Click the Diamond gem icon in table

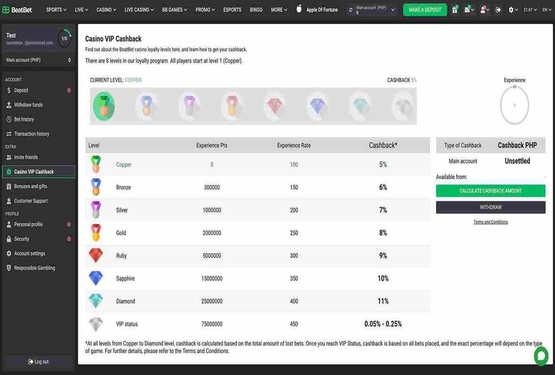click(x=96, y=301)
